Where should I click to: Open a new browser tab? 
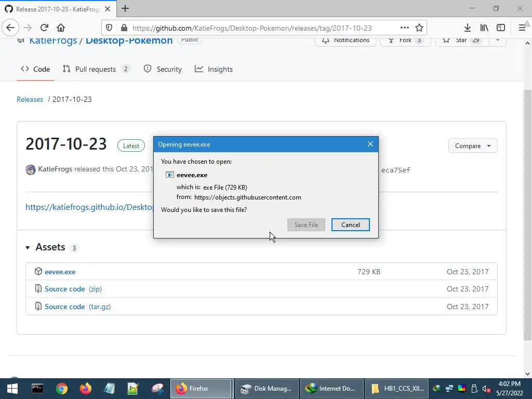pos(125,8)
